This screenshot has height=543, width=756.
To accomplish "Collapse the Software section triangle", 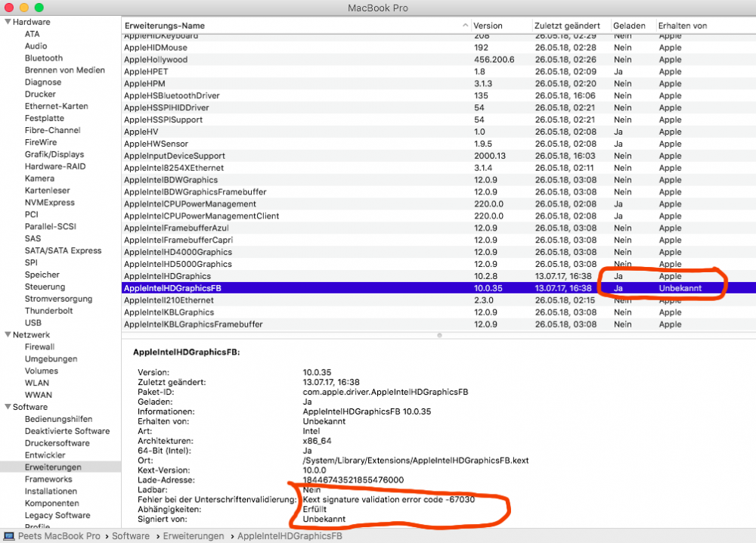I will (x=8, y=407).
